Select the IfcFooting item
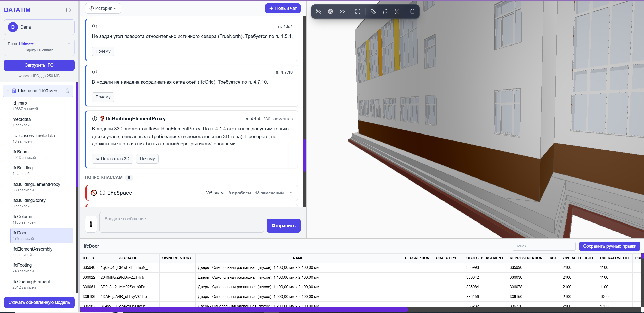This screenshot has width=644, height=313. pyautogui.click(x=42, y=268)
